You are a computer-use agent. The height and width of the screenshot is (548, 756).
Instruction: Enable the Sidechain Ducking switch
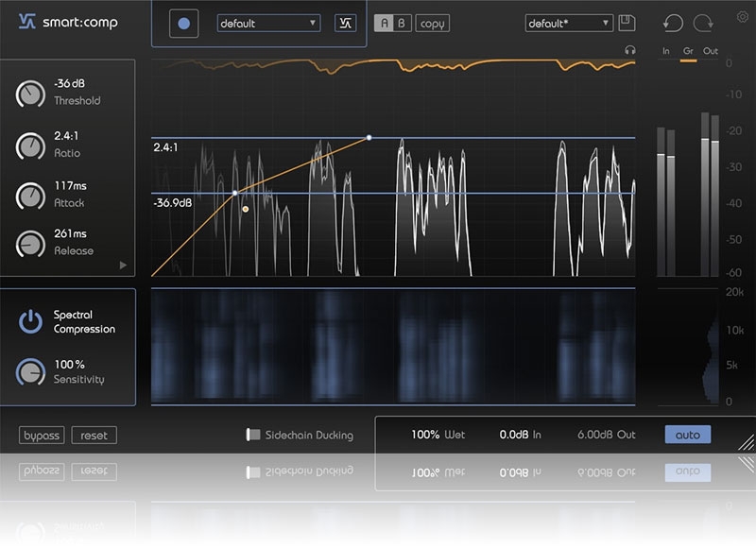pyautogui.click(x=252, y=436)
